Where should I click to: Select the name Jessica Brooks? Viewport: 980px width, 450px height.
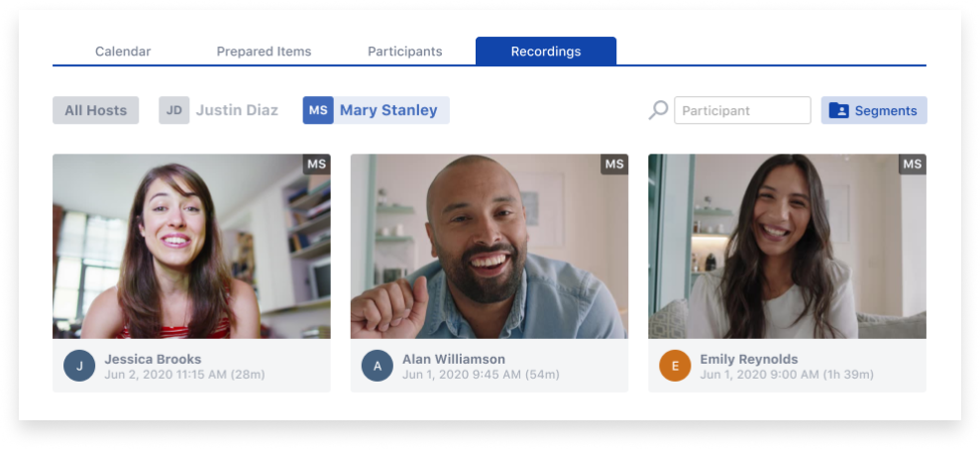tap(153, 359)
